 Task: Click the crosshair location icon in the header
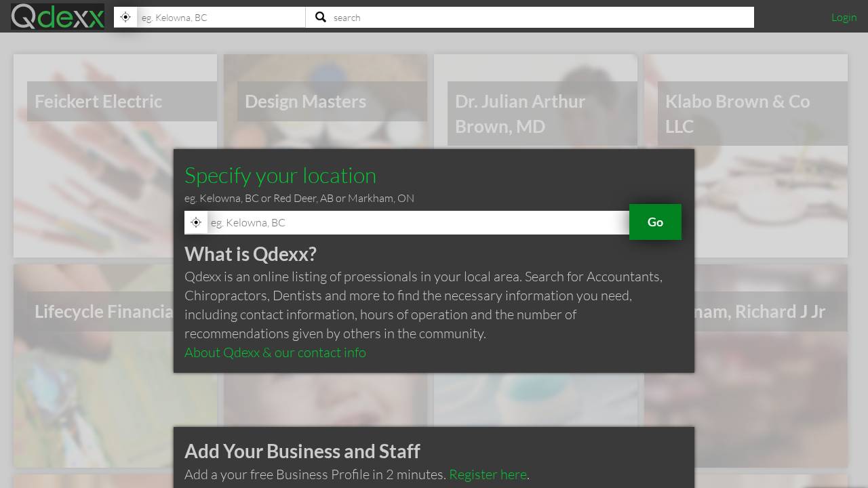pos(125,17)
